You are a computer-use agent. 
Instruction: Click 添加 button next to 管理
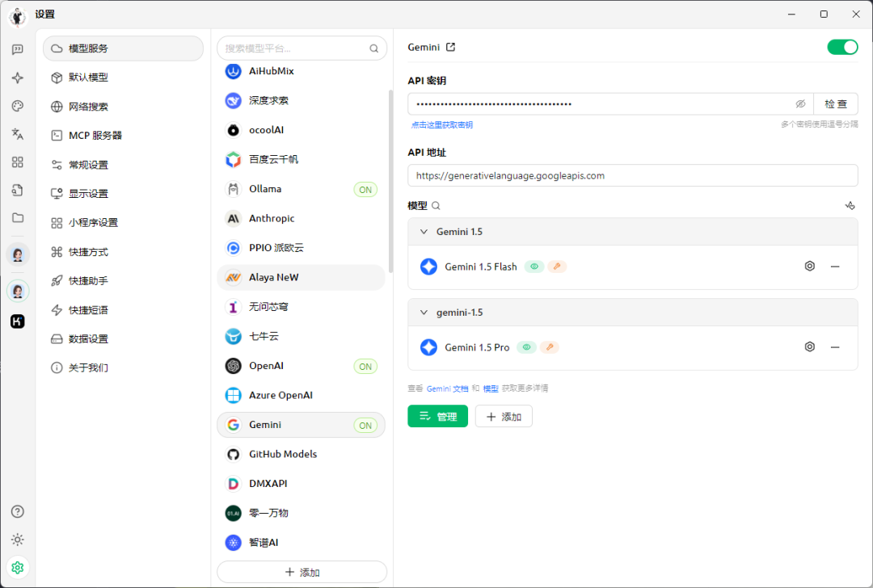click(504, 416)
